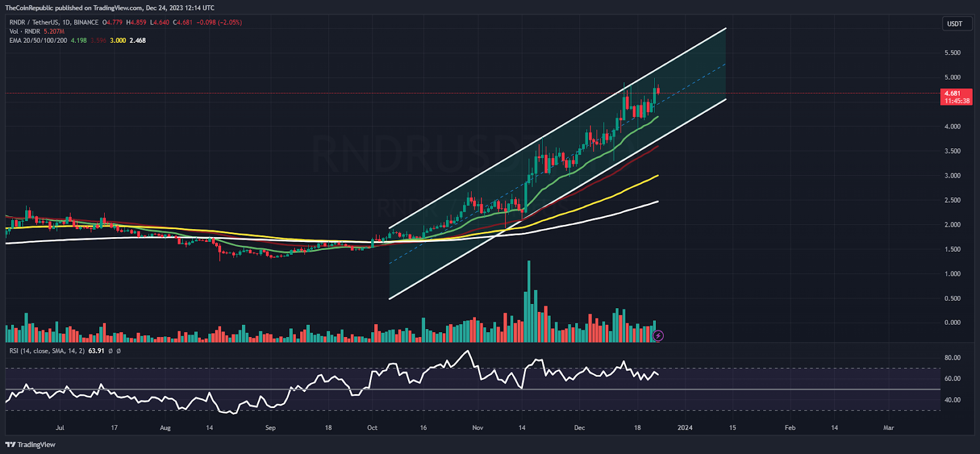Click the Feb date on time axis
The width and height of the screenshot is (980, 454).
pos(790,428)
